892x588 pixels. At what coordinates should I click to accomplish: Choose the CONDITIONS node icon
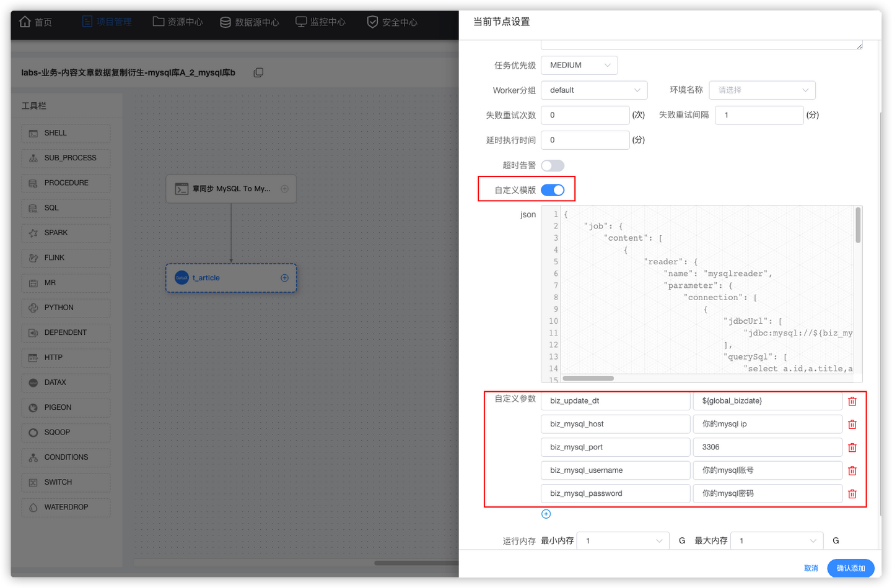point(66,457)
